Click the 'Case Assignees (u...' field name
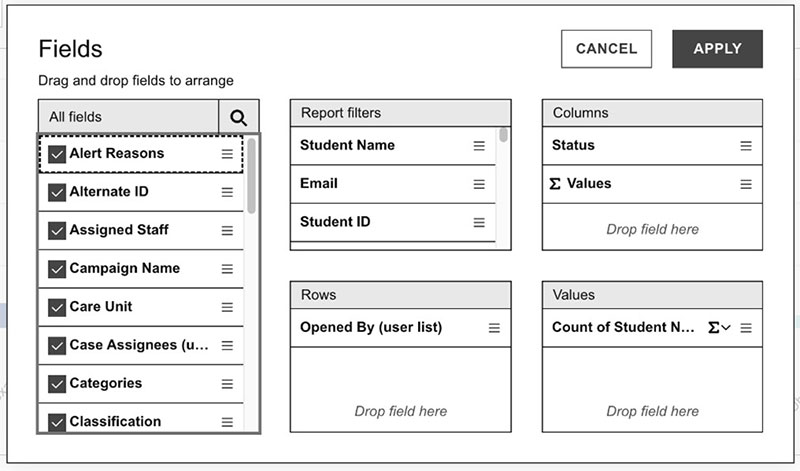Viewport: 800px width, 471px height. [x=139, y=344]
